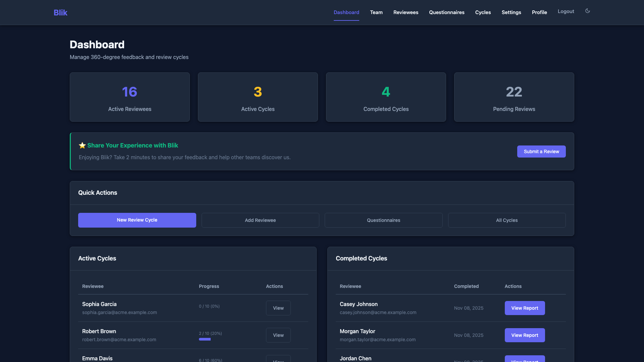Submit a Review for Blik
The height and width of the screenshot is (362, 644).
coord(541,151)
